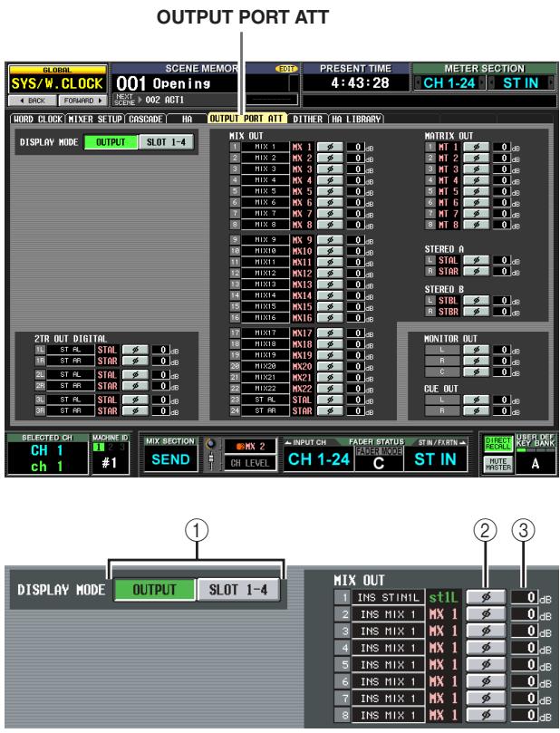Switch to HA tab

pos(187,120)
